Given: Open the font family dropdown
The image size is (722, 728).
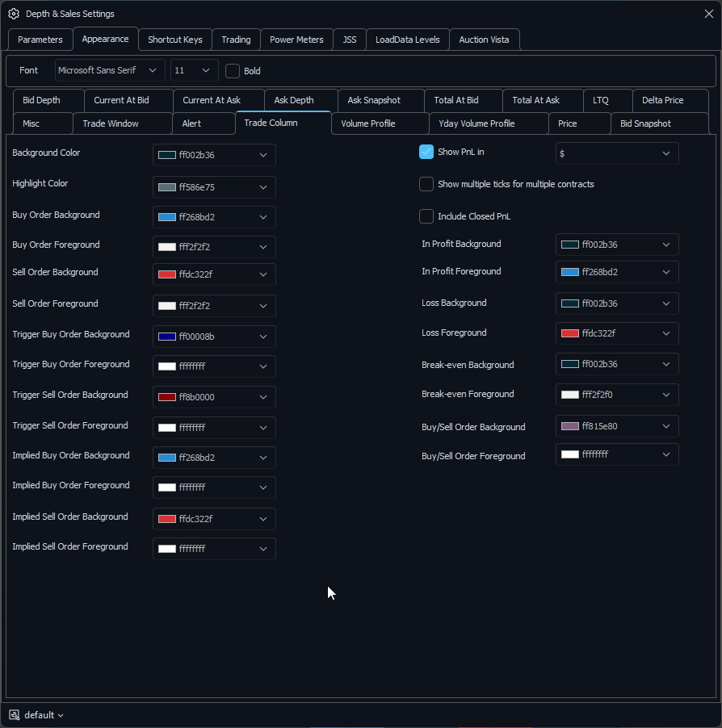Looking at the screenshot, I should pyautogui.click(x=110, y=71).
